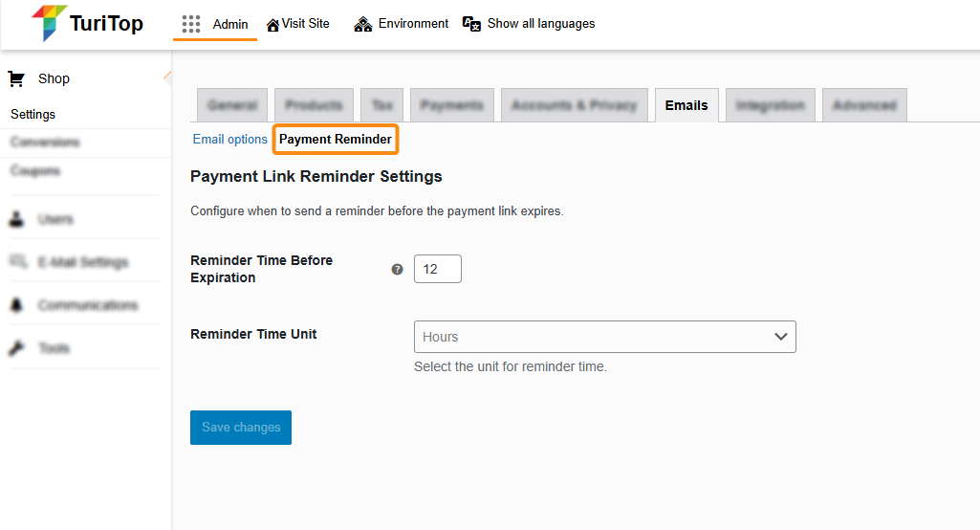Open the Admin apps grid icon

point(191,24)
